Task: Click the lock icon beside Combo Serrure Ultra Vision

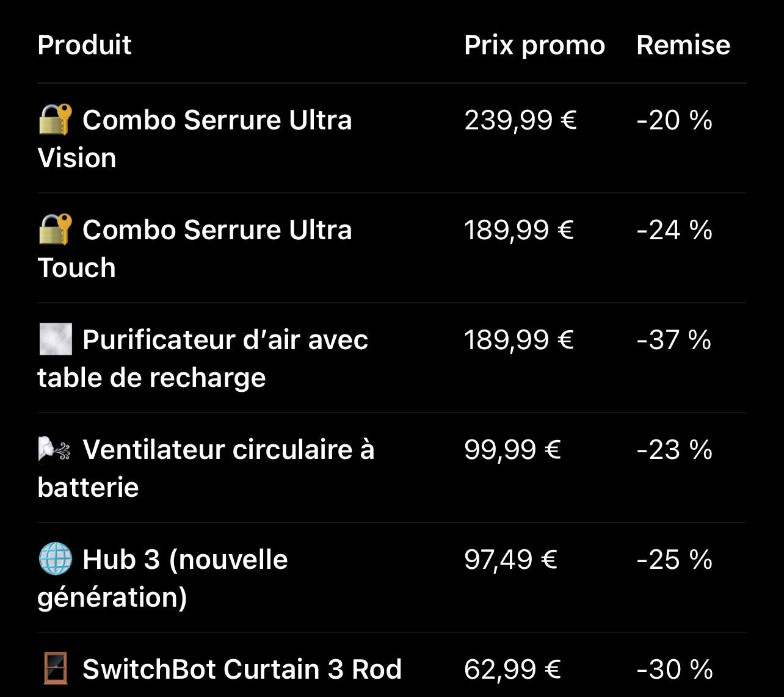Action: (56, 120)
